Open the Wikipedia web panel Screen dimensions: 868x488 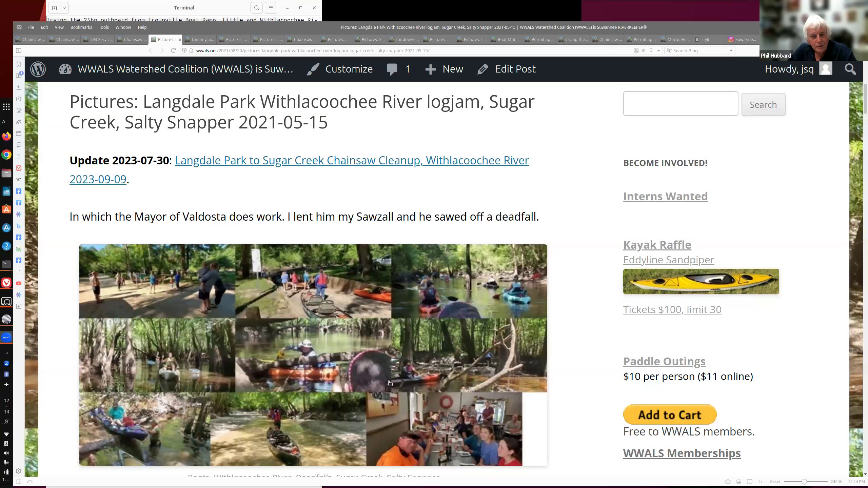pos(19,180)
